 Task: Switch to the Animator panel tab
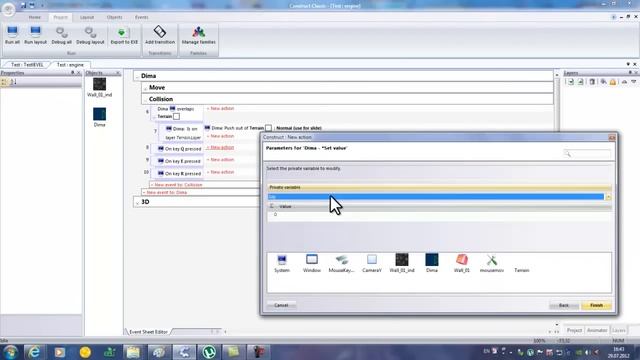[x=597, y=330]
